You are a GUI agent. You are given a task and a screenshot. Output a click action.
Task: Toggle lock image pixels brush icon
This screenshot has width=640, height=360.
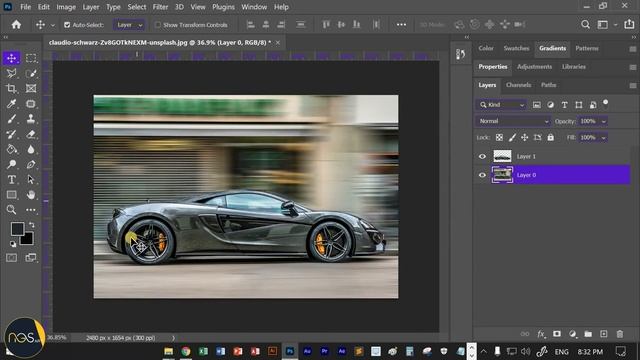[x=512, y=138]
